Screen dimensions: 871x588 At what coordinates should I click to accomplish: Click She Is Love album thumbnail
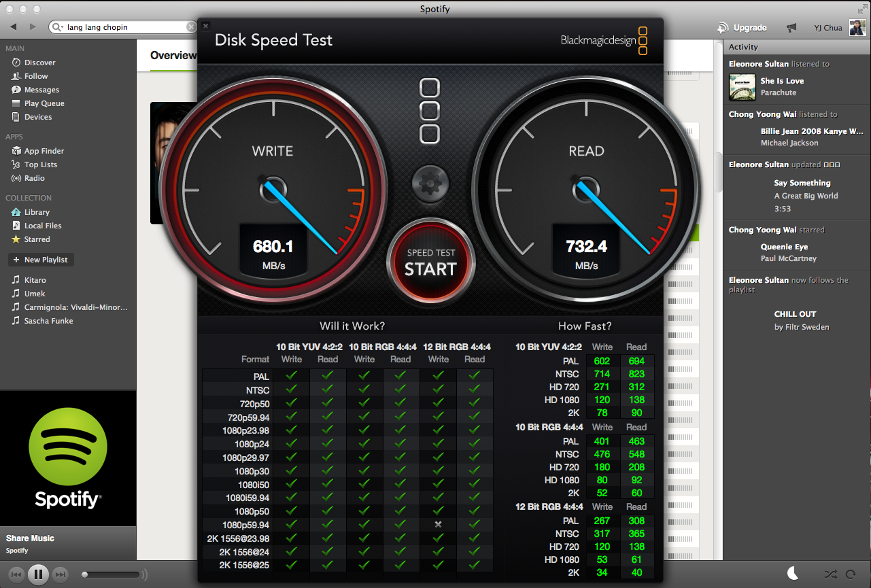tap(742, 87)
